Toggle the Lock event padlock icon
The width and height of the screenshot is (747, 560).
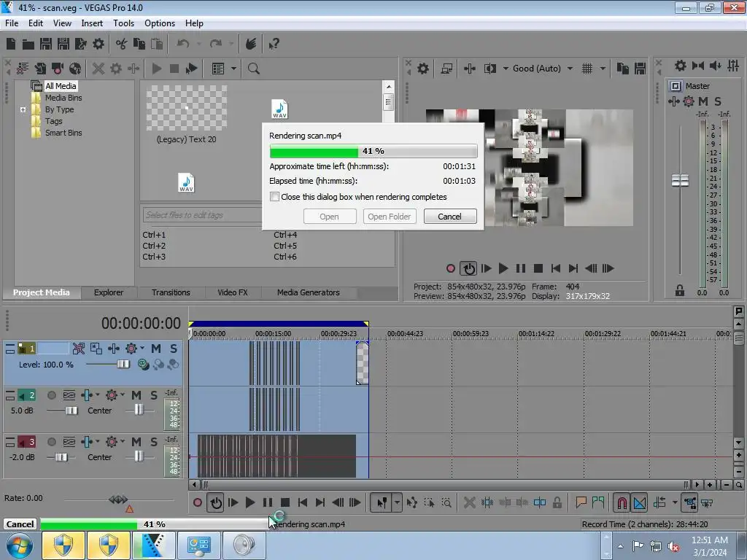[557, 502]
